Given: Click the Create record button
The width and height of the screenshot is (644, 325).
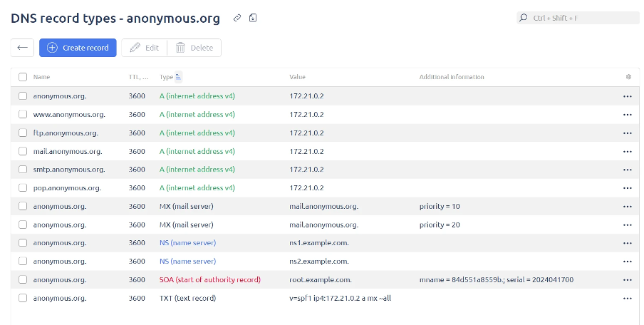Looking at the screenshot, I should coord(78,48).
